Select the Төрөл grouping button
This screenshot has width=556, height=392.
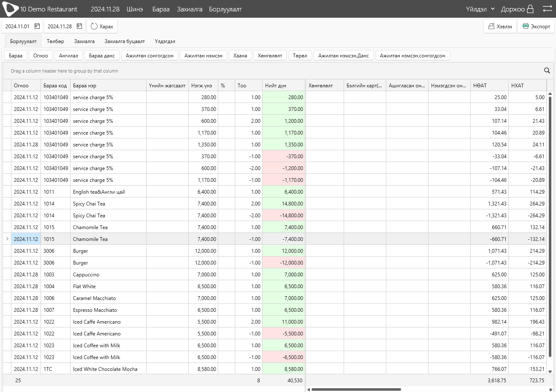[300, 55]
